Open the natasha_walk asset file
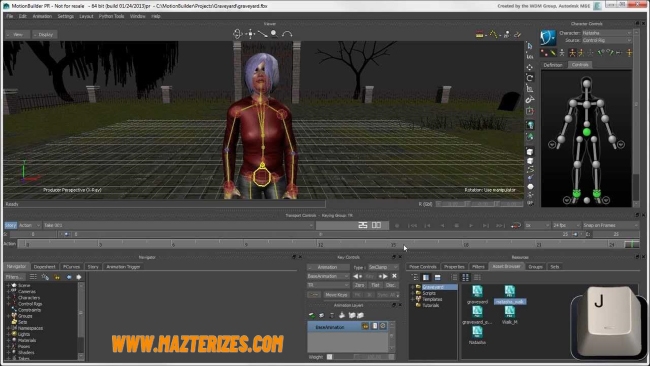 point(510,295)
